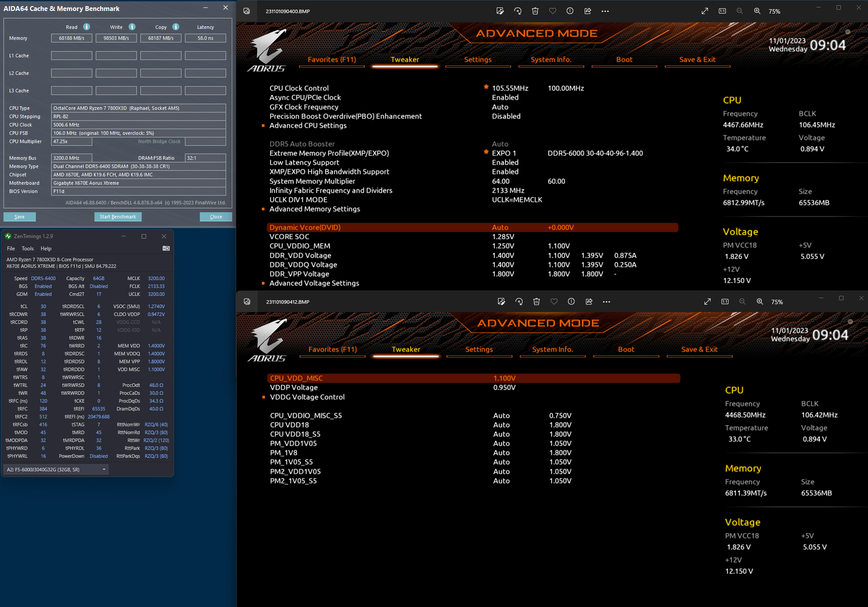Show file info for 231101090400.BMP
Image resolution: width=868 pixels, height=607 pixels.
point(570,11)
